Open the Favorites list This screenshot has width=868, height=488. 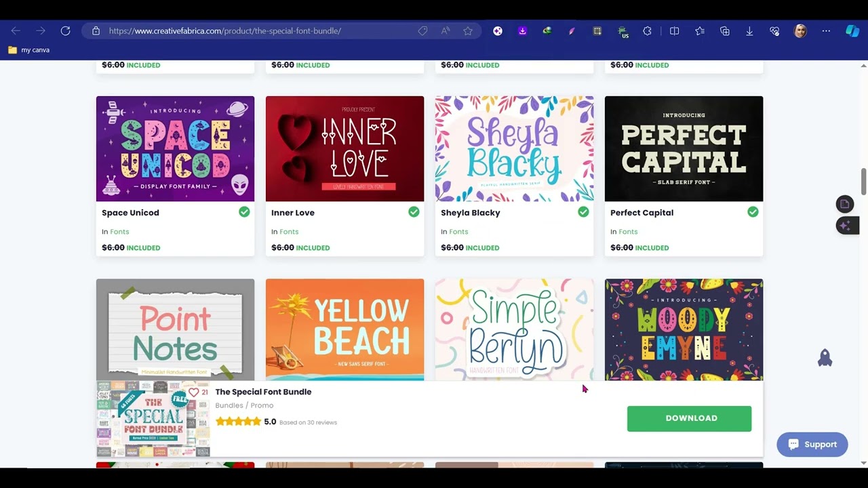[x=700, y=30]
